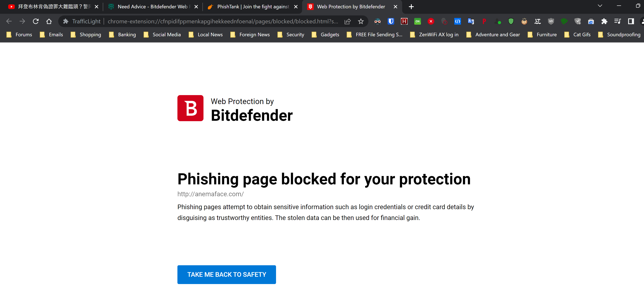
Task: Switch to the PhishTank tab
Action: [x=252, y=7]
